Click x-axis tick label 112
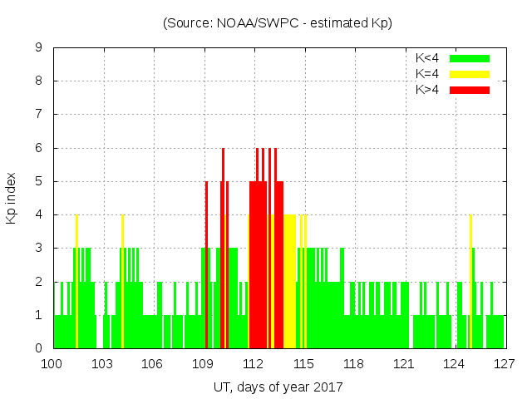The width and height of the screenshot is (532, 399). (254, 363)
